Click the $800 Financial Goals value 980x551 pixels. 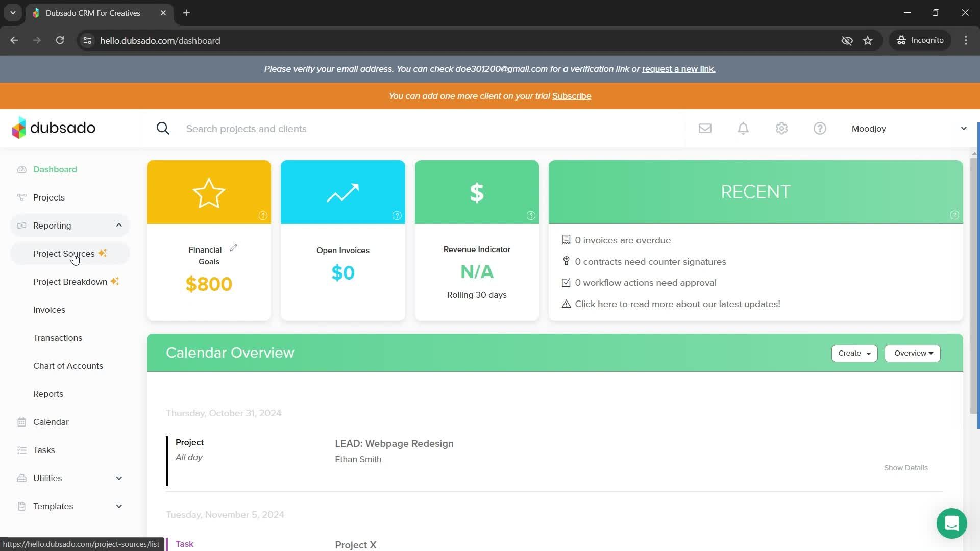point(209,284)
